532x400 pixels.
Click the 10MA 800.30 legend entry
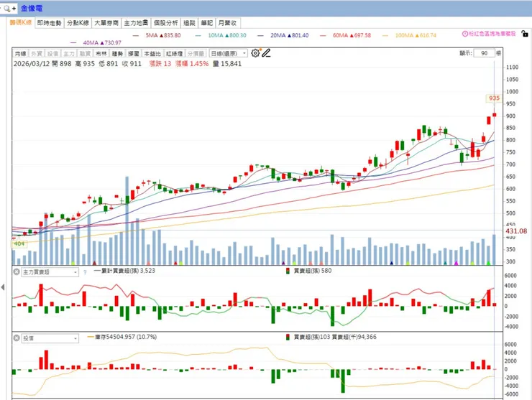pos(221,35)
